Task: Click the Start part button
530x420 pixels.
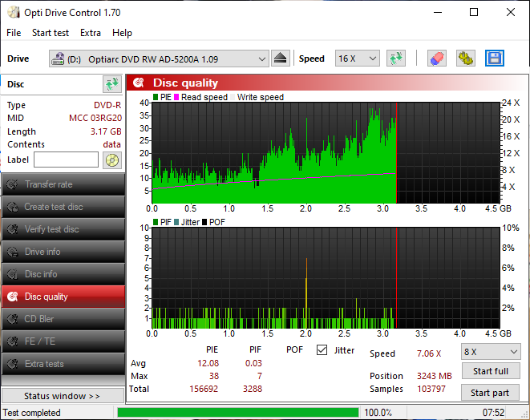Action: click(490, 393)
